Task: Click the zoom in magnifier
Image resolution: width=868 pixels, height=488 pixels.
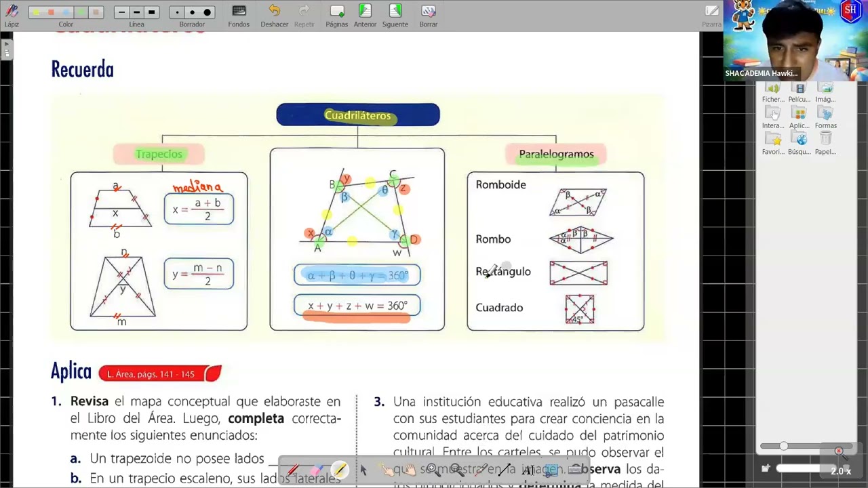Action: point(433,469)
